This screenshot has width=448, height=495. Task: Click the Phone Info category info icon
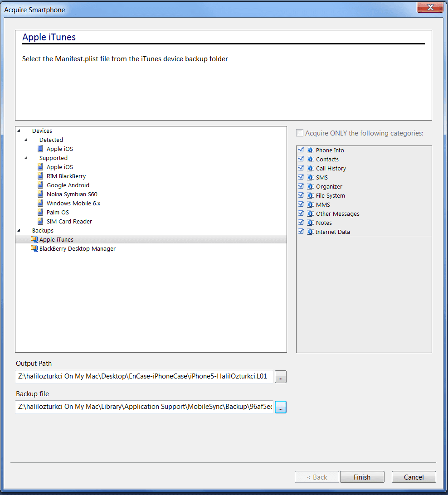pyautogui.click(x=311, y=150)
